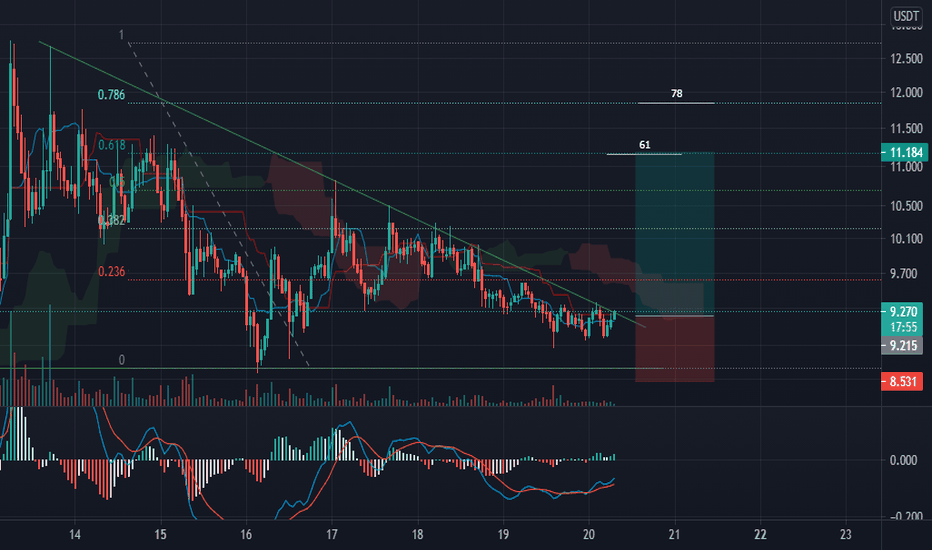932x550 pixels.
Task: Click date 23 on the time axis
Action: (x=846, y=535)
